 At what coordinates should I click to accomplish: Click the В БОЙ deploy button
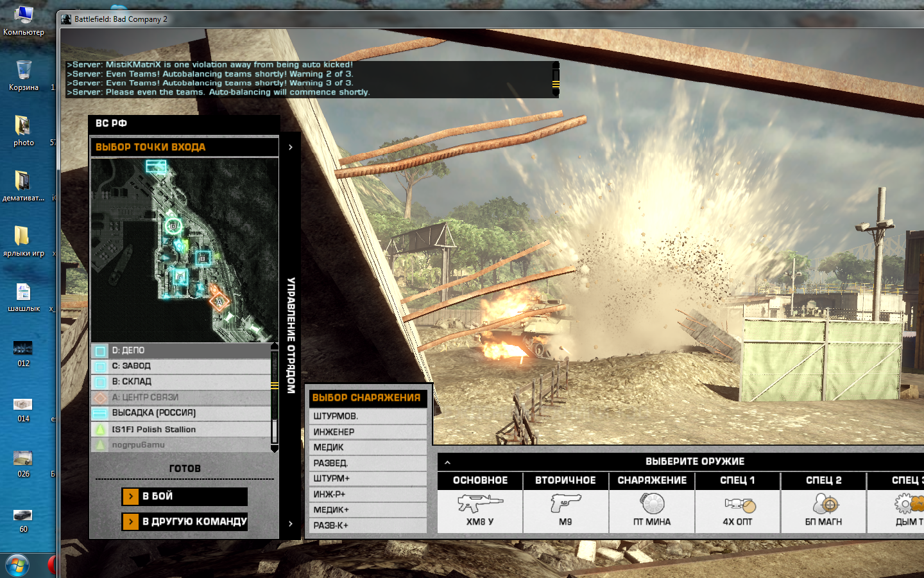coord(185,496)
